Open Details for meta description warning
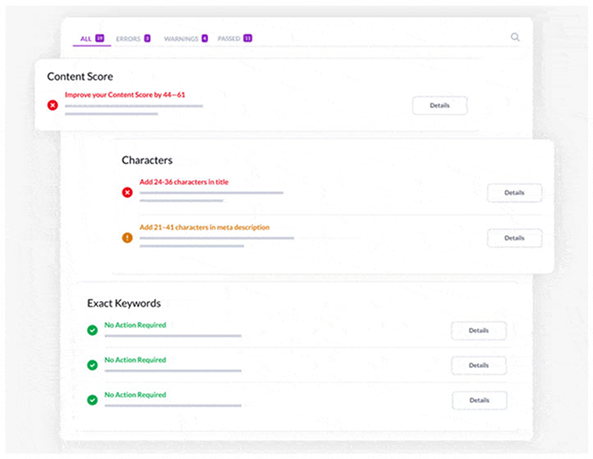 [x=514, y=238]
